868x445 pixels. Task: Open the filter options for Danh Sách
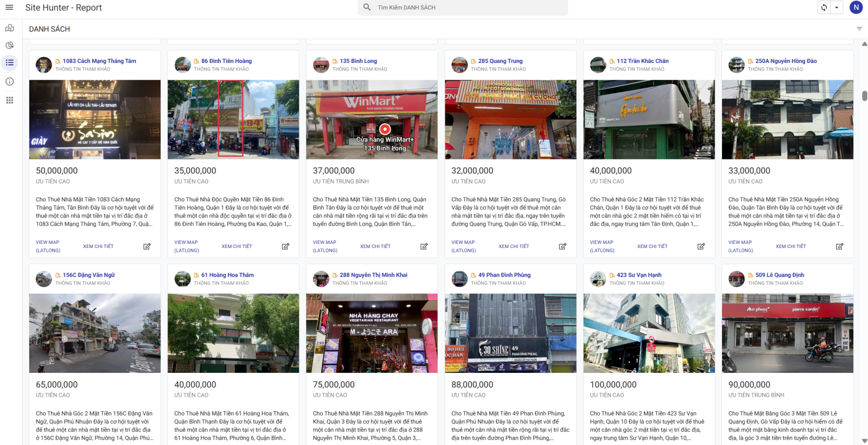point(859,29)
